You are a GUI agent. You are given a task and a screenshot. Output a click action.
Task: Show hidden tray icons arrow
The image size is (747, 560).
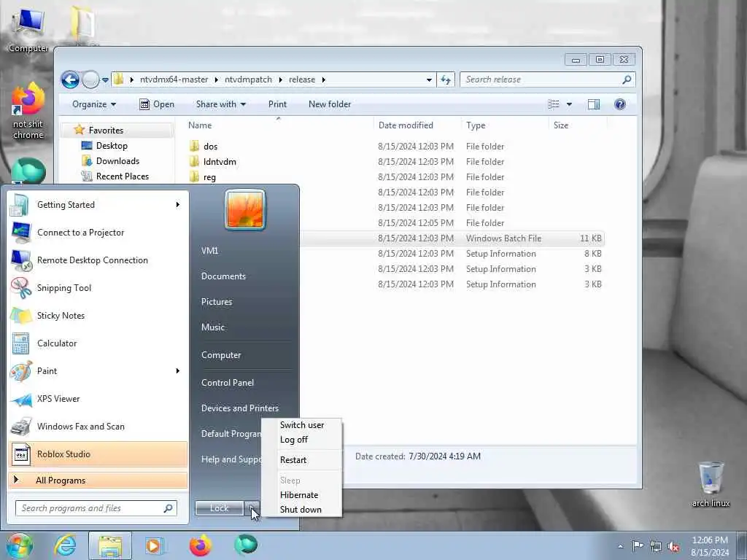(x=620, y=546)
